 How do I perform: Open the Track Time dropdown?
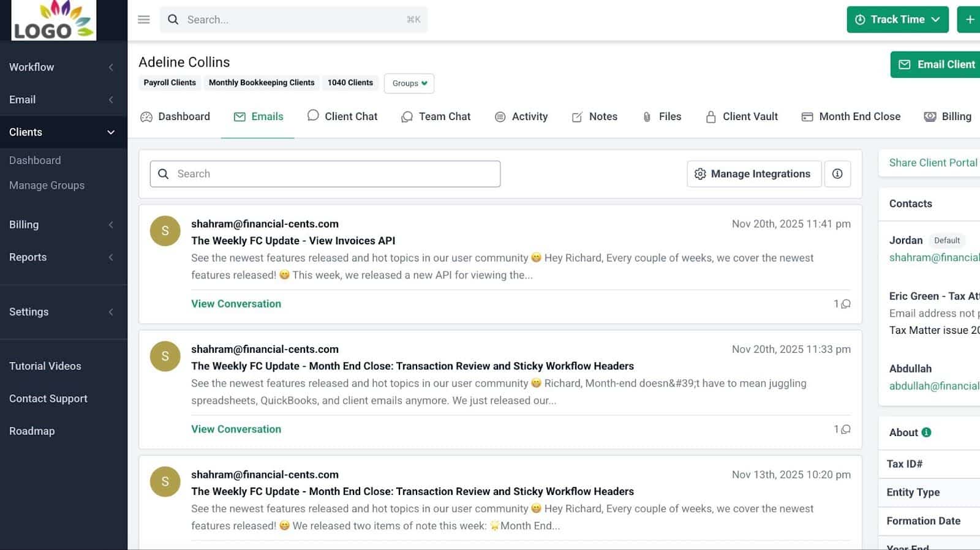(x=897, y=20)
